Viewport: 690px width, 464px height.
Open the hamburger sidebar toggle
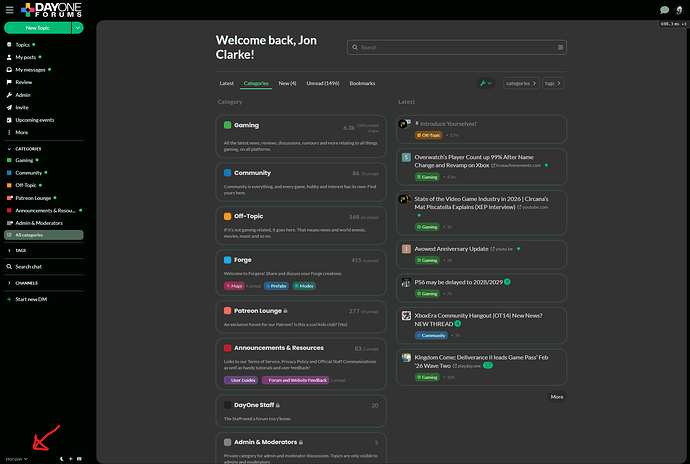(9, 9)
